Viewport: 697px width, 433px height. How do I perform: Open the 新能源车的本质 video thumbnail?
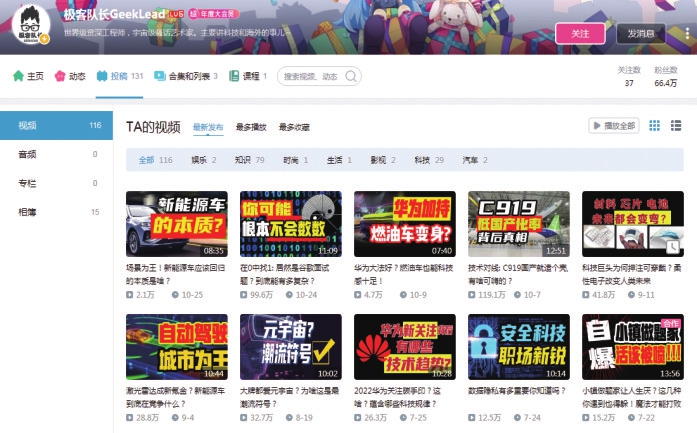tap(176, 224)
